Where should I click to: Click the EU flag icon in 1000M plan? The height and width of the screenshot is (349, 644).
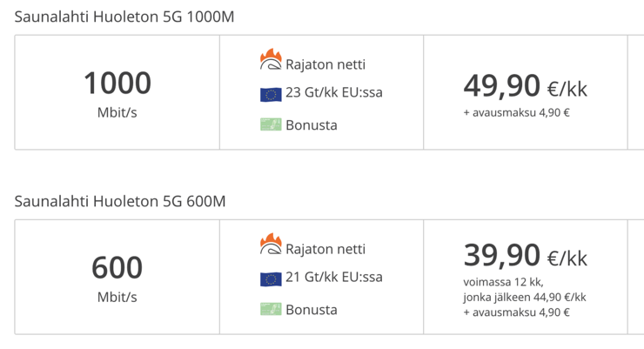[x=271, y=95]
